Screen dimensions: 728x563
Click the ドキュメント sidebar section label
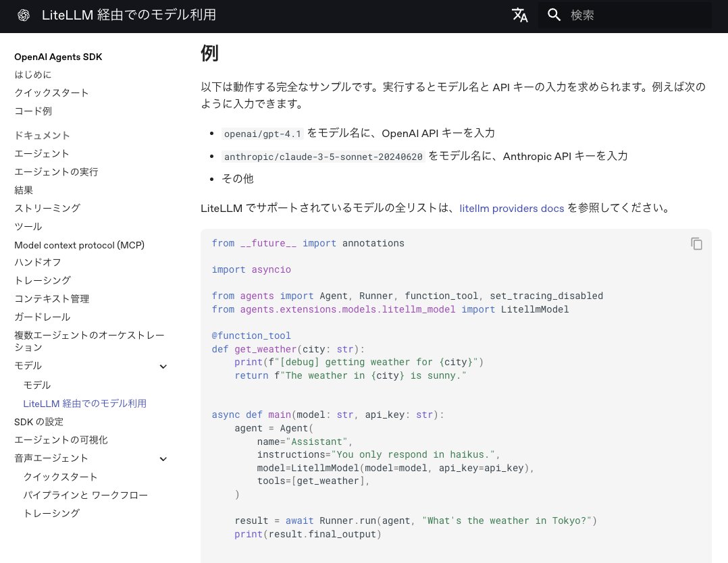click(43, 136)
